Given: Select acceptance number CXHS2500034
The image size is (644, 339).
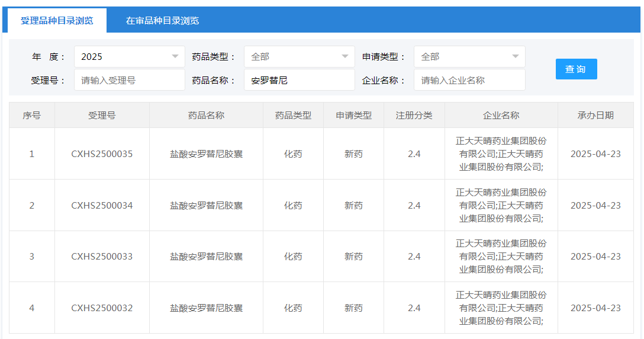Looking at the screenshot, I should click(x=102, y=205).
